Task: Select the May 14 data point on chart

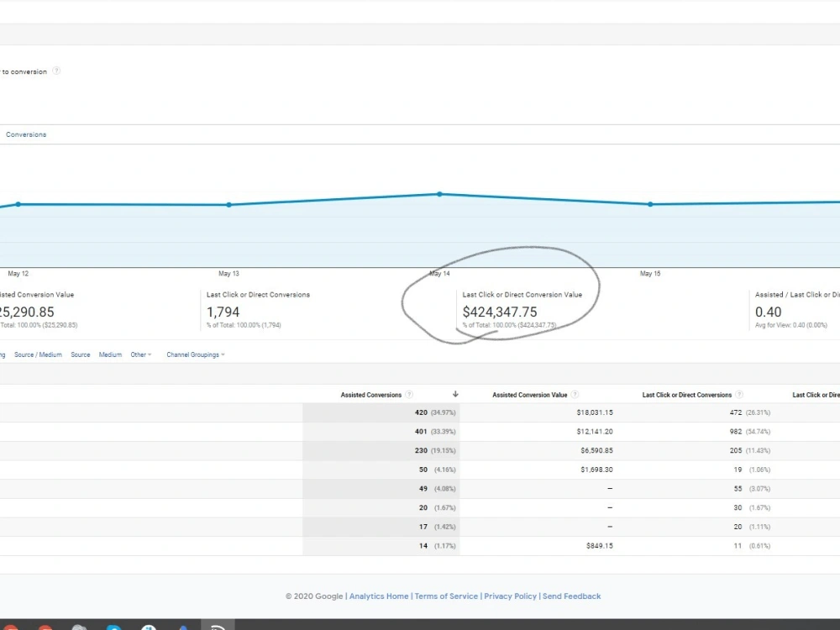Action: tap(439, 194)
